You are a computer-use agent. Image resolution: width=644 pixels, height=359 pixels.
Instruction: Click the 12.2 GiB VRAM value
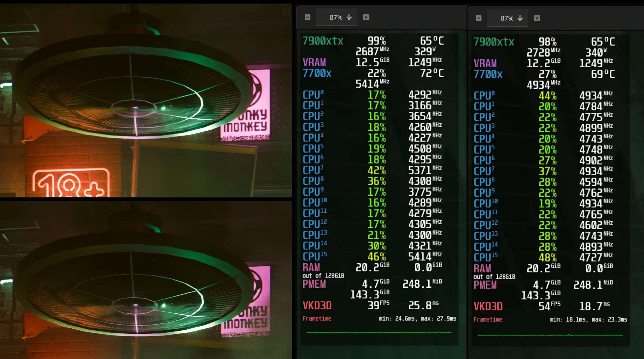[543, 63]
